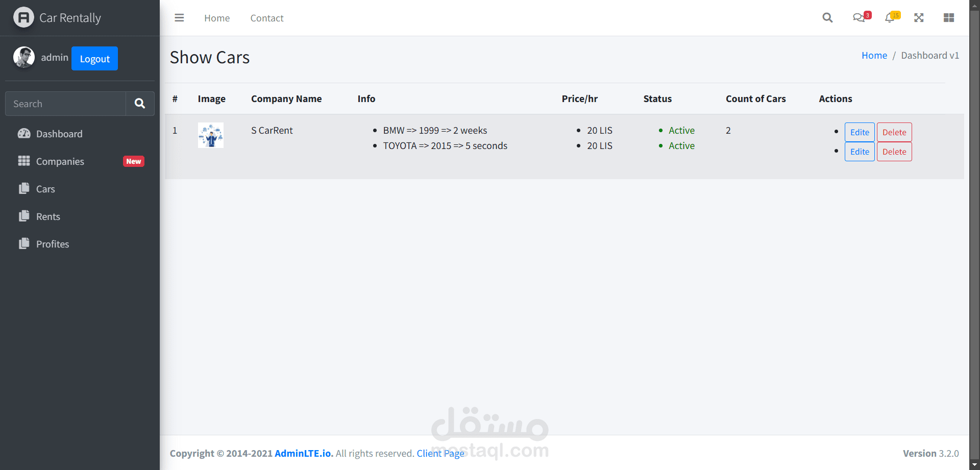Click Delete for the TOYOTA car
The width and height of the screenshot is (980, 470).
[x=894, y=152]
